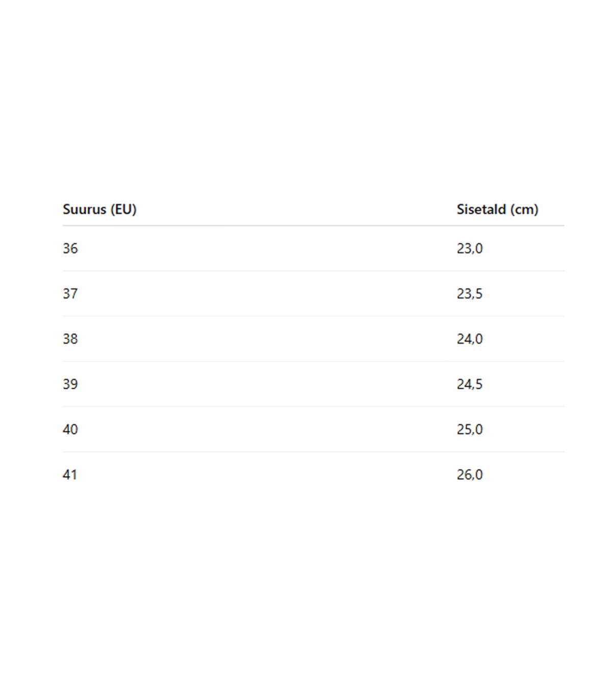Click the 23,5 insole length value
Screen dimensions: 612x700
pyautogui.click(x=469, y=294)
